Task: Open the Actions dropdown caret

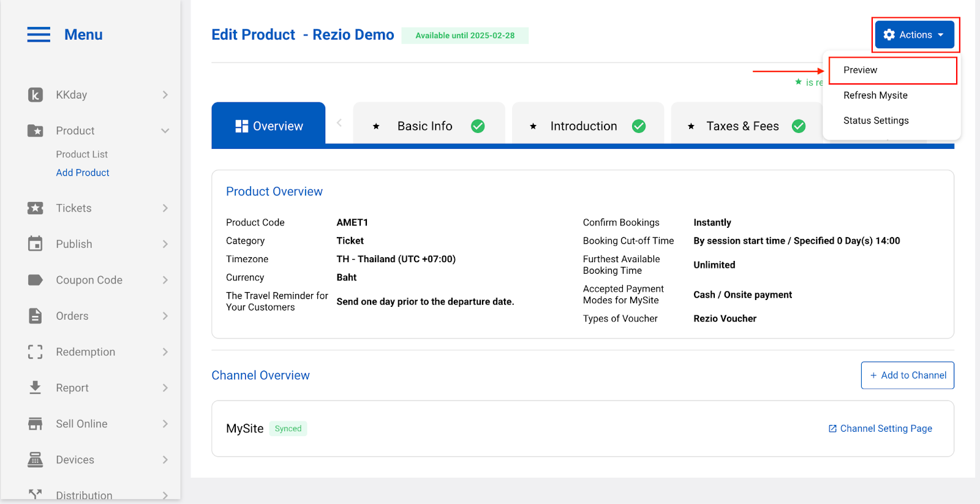Action: point(940,35)
